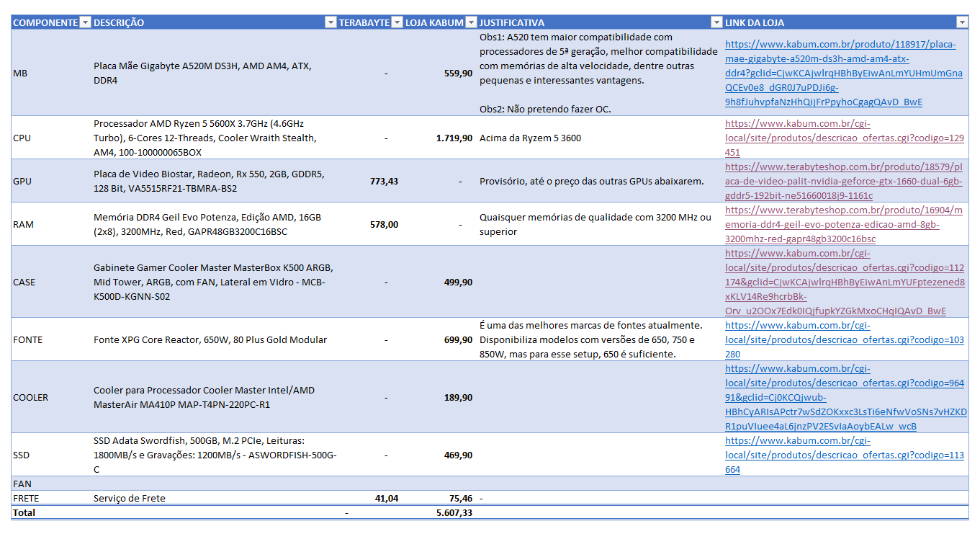Select the DESCRIÇÃO header cell
The image size is (980, 534).
click(215, 22)
